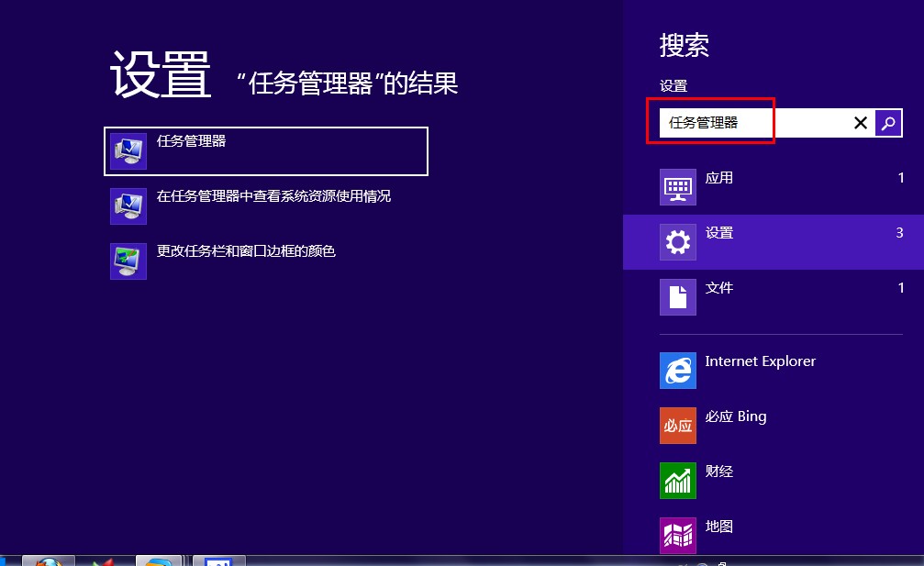Search within 必应 Bing app
The width and height of the screenshot is (924, 566).
[x=735, y=416]
